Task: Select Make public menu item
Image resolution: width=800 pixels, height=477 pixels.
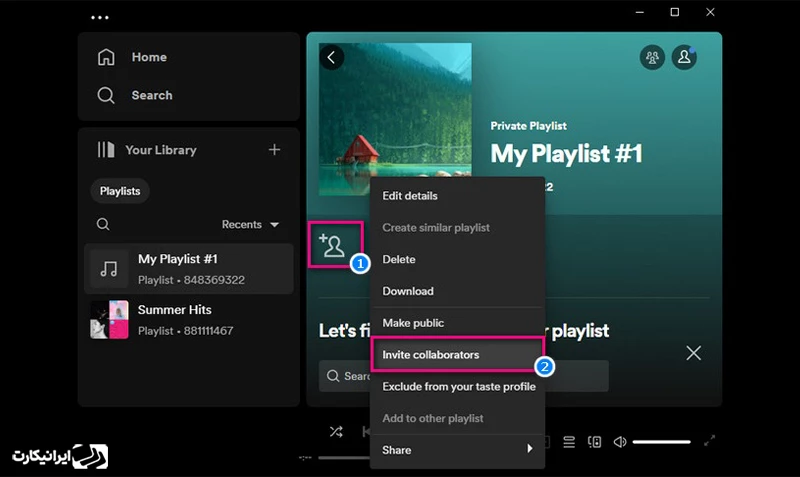Action: pyautogui.click(x=457, y=323)
